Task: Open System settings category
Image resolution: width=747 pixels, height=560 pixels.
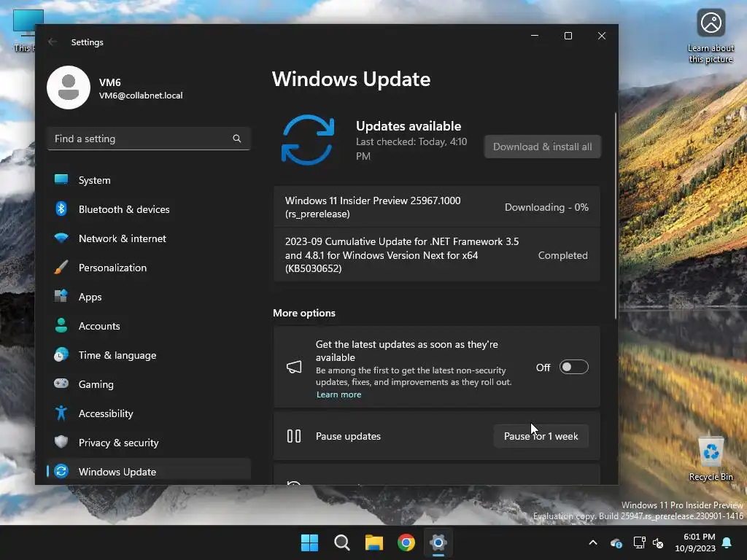Action: click(x=149, y=180)
